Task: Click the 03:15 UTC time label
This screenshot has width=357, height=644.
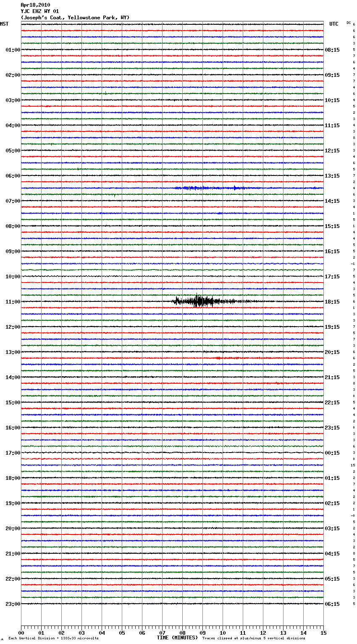Action: point(332,529)
